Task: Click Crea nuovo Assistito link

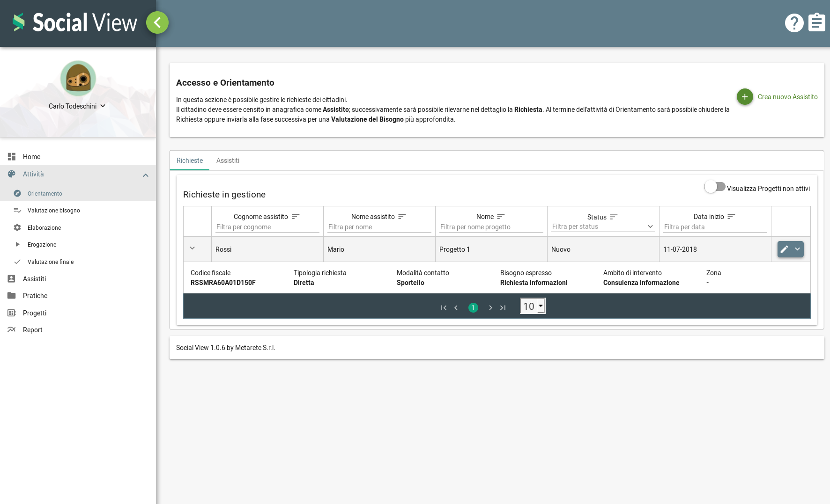Action: (787, 97)
